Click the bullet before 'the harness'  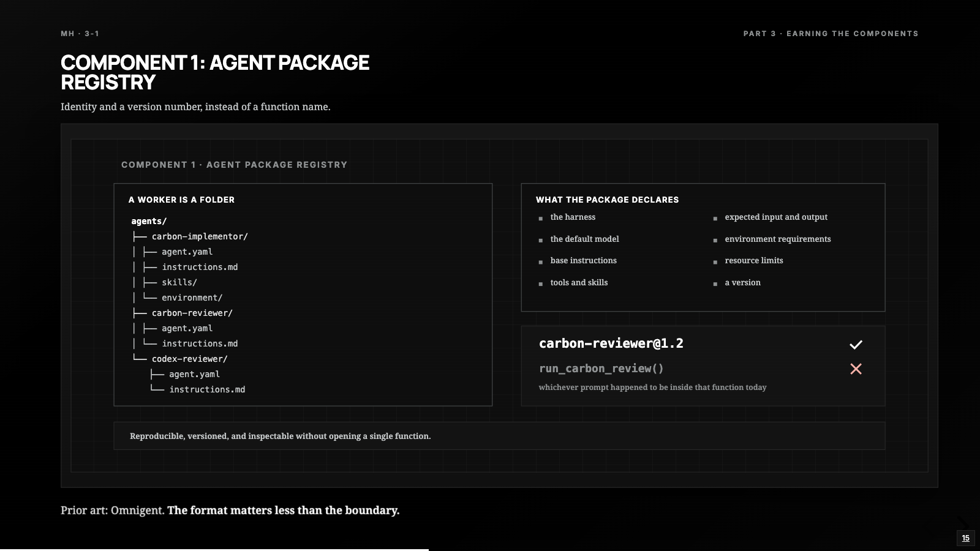pos(541,219)
